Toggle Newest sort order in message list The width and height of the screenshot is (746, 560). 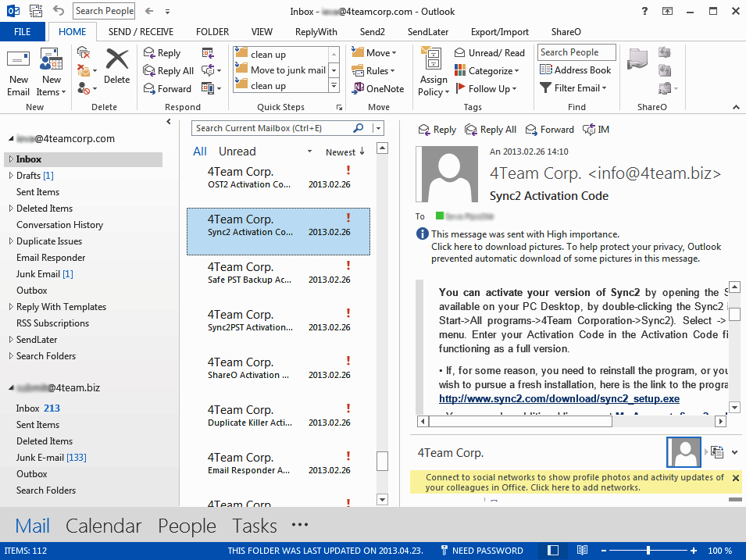tap(345, 152)
